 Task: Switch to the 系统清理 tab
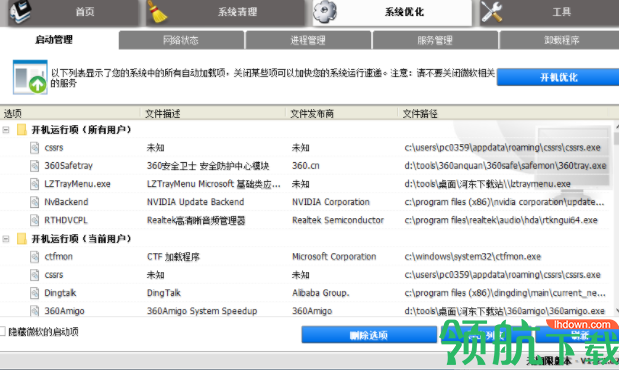[x=225, y=12]
